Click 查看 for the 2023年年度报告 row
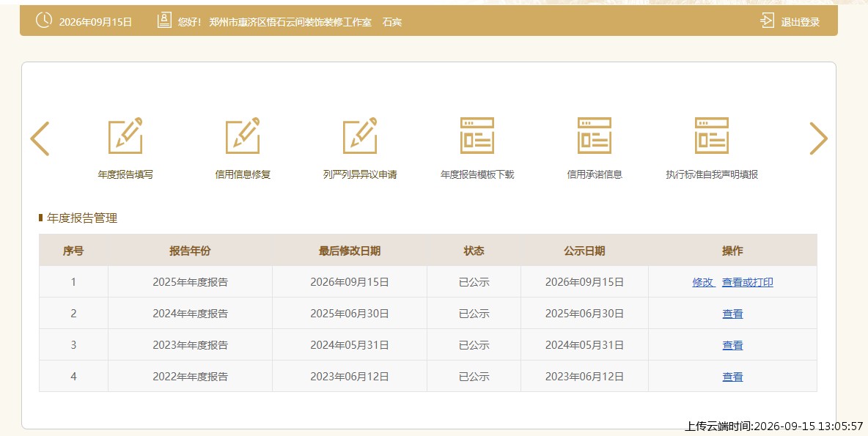Image resolution: width=868 pixels, height=436 pixels. (732, 345)
